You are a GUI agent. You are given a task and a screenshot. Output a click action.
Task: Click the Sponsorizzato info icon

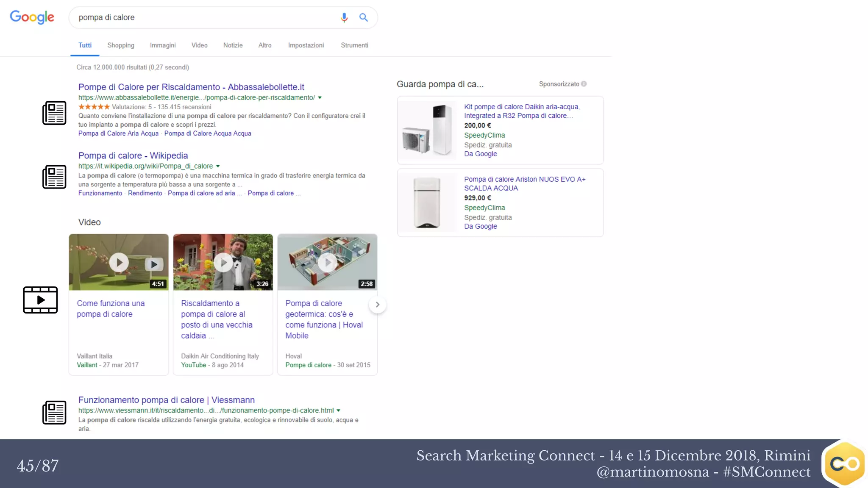(584, 84)
